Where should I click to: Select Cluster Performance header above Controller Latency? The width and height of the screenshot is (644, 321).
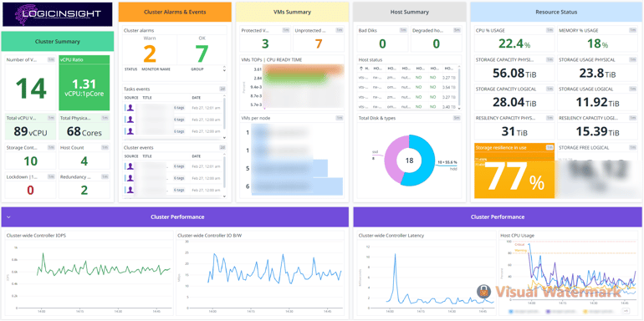click(498, 217)
